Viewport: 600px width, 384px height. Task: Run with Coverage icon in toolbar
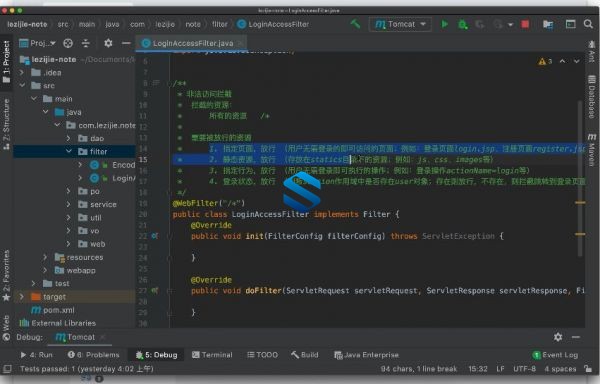coord(480,24)
